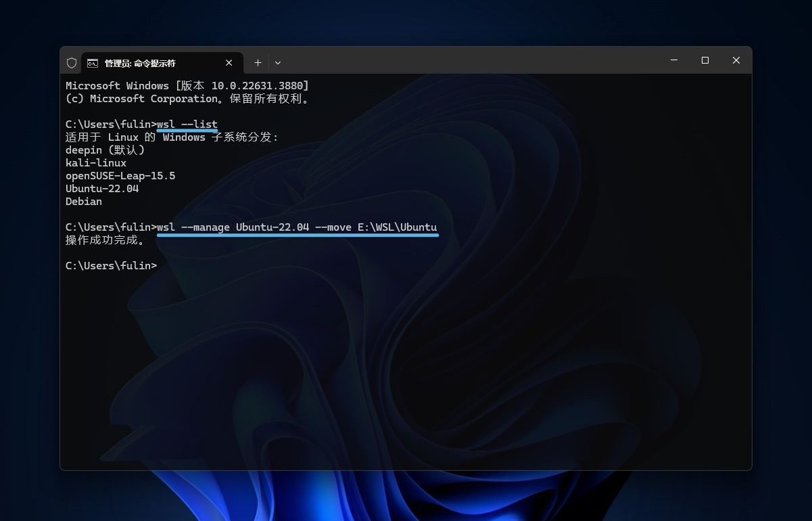Close the 管理员: 命令提示符 tab
812x521 pixels.
[229, 63]
